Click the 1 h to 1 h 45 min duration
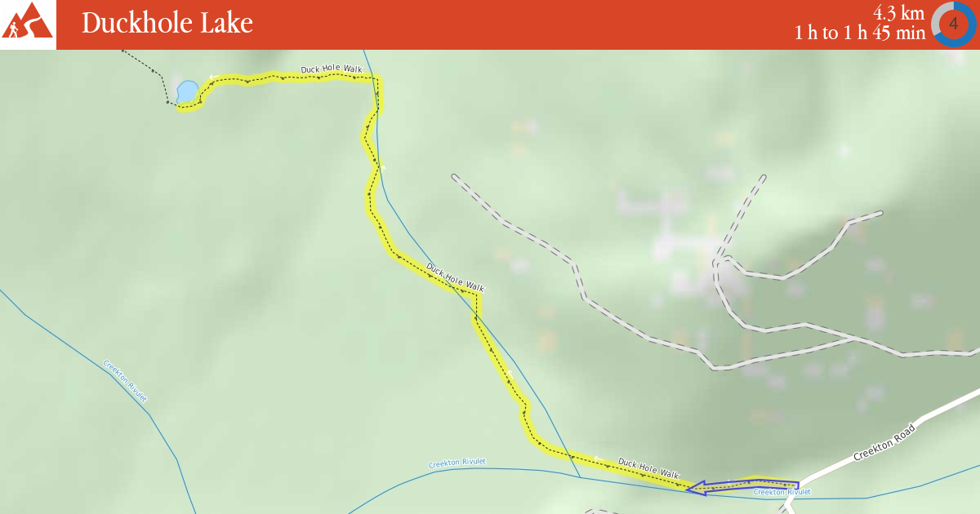 click(860, 33)
